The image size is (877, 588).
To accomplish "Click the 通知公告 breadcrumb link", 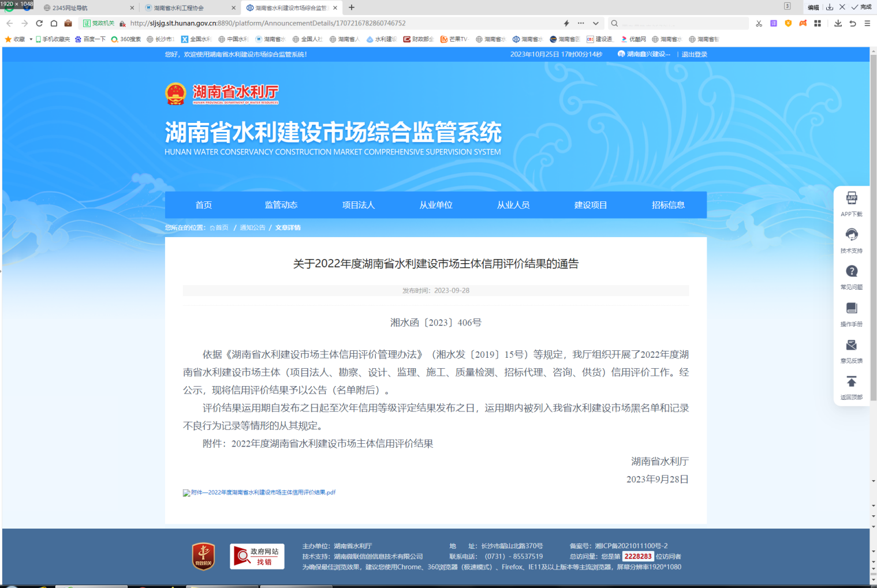I will 252,228.
